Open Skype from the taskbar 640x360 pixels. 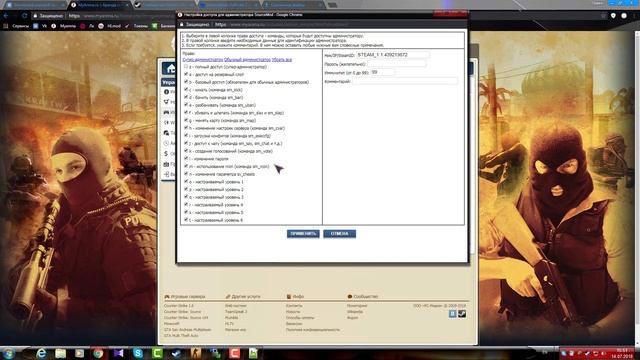tap(138, 353)
